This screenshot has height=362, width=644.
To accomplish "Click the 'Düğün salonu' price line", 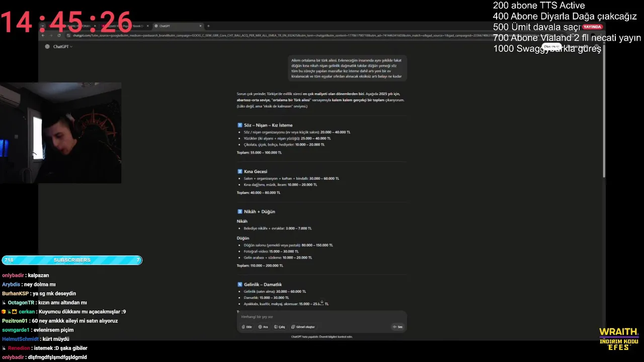I will [x=288, y=245].
